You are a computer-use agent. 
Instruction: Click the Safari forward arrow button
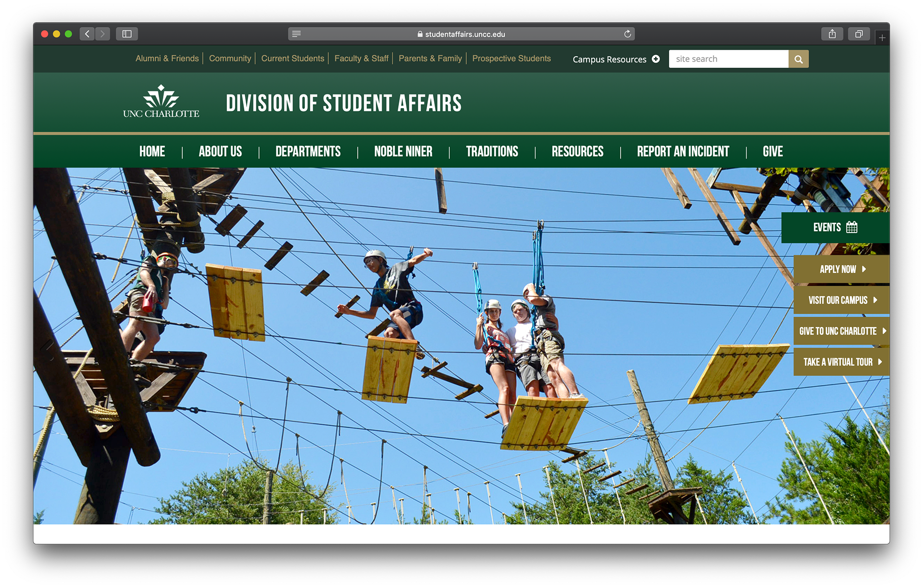(102, 34)
